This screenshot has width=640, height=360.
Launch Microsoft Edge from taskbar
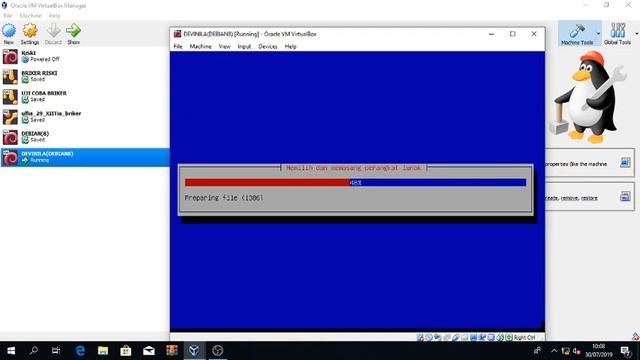80,351
